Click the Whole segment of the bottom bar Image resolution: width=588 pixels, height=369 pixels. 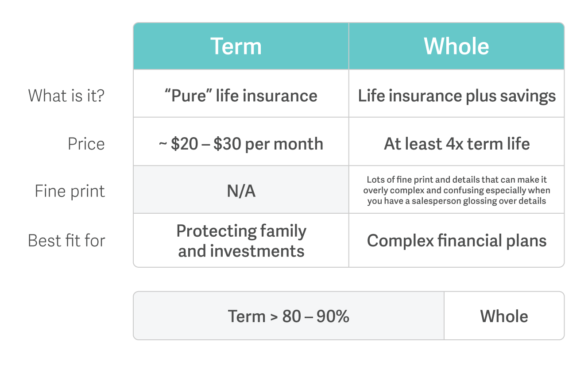pos(504,316)
